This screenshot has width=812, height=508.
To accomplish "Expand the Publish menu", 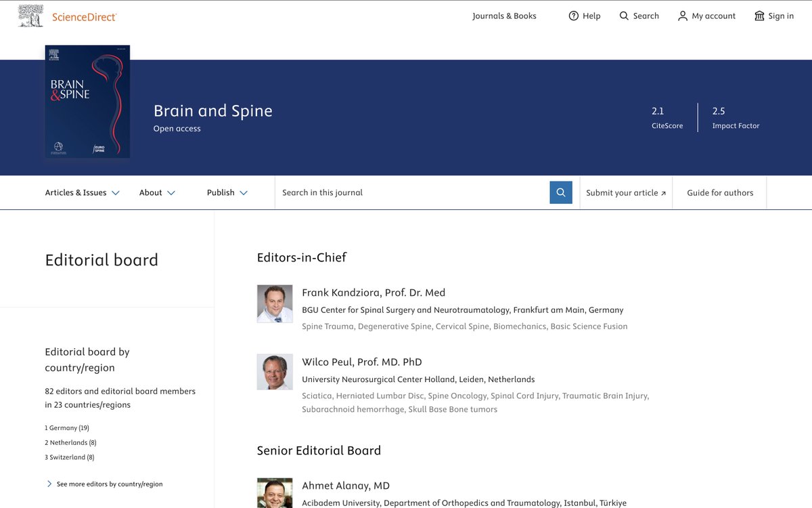I will click(227, 192).
